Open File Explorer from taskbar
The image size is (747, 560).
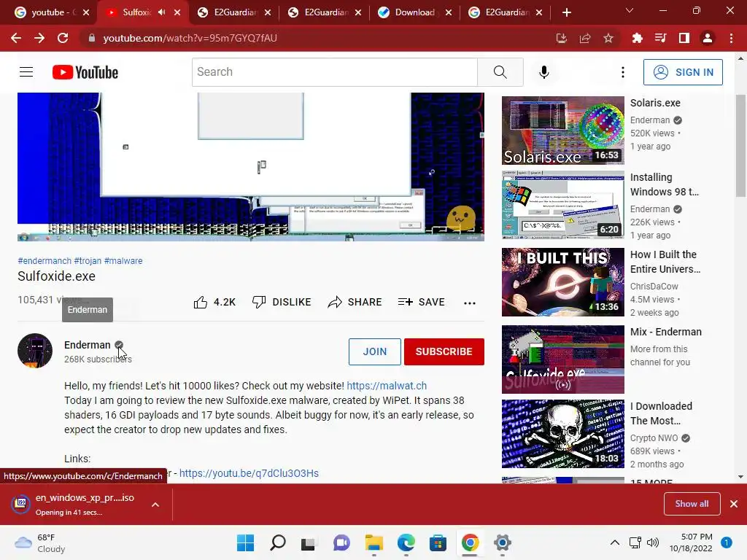click(x=374, y=542)
